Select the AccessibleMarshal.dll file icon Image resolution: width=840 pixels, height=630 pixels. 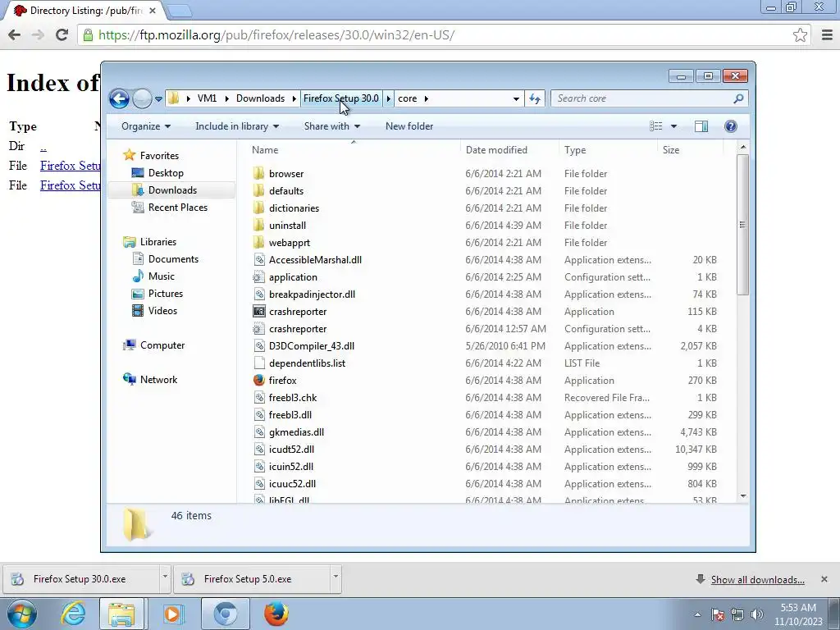(x=258, y=260)
